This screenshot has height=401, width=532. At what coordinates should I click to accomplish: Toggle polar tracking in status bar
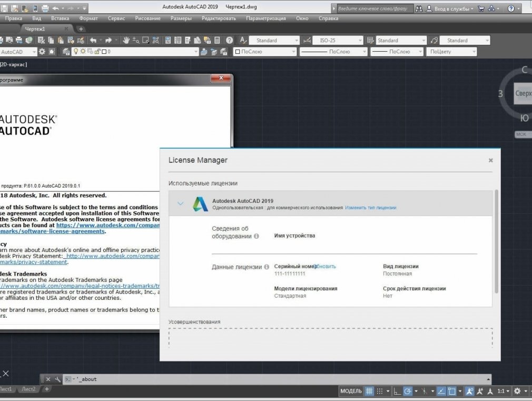pos(408,391)
